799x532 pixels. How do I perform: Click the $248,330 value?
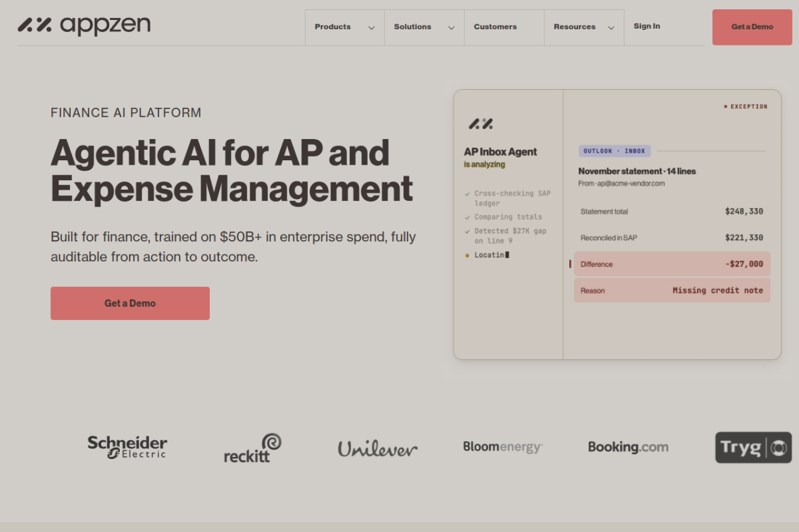pos(744,211)
